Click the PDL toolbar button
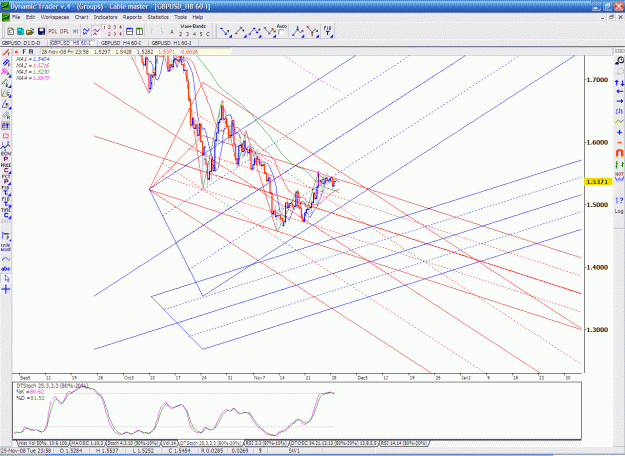Viewport: 625px width, 456px height. tap(53, 31)
